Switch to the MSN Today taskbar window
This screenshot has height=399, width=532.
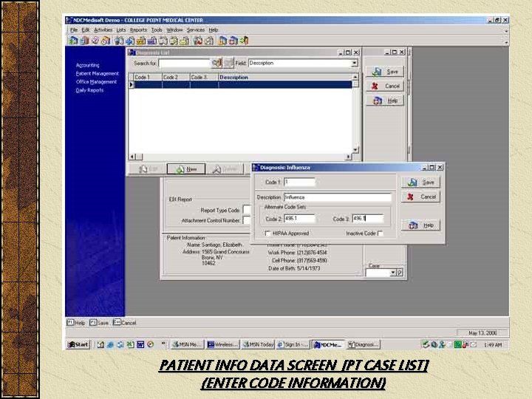(258, 345)
